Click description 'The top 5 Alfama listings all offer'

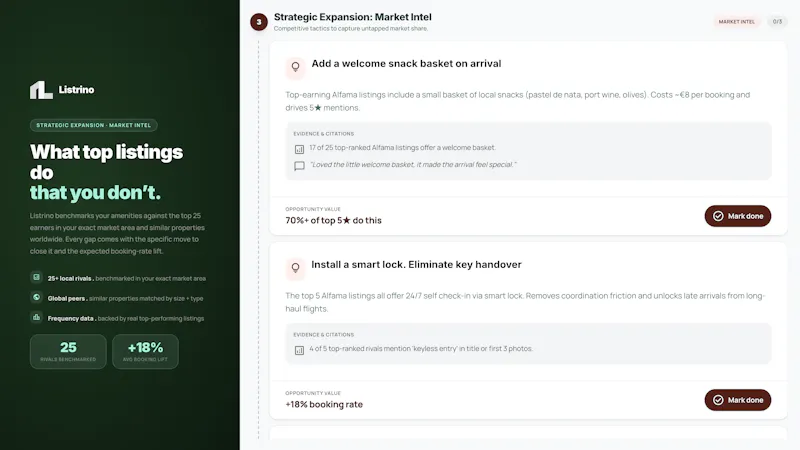click(x=525, y=302)
